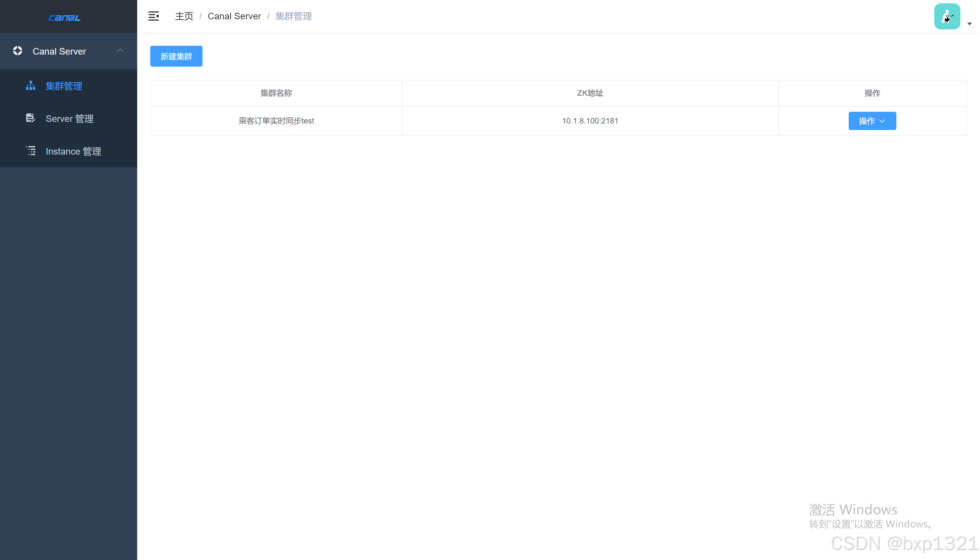Open the Server 管理 menu item

[69, 119]
